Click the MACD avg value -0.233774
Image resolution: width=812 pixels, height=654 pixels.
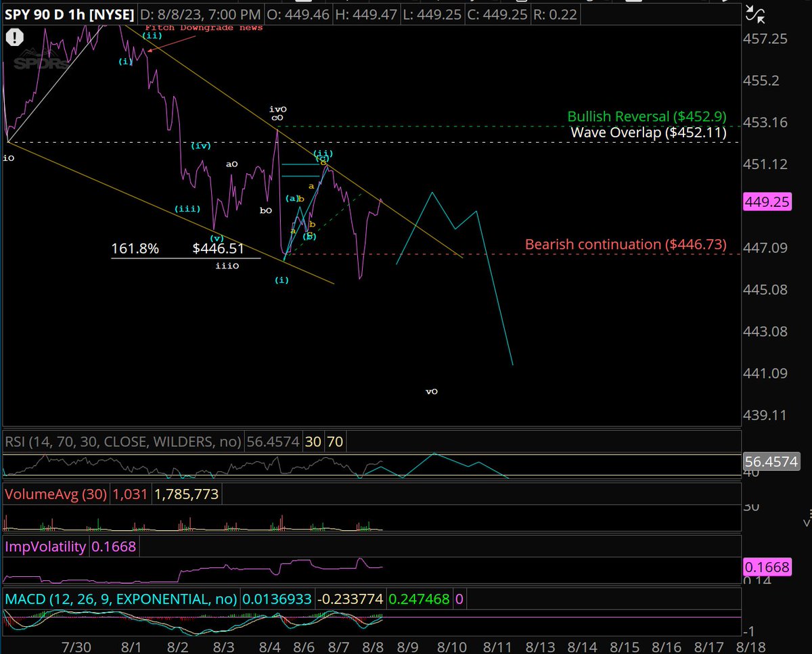pos(351,599)
